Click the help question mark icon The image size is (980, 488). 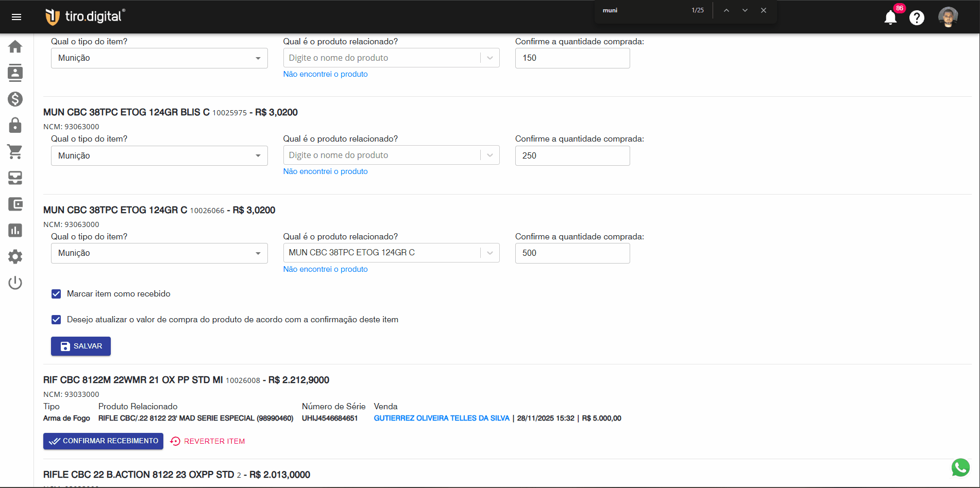point(917,18)
